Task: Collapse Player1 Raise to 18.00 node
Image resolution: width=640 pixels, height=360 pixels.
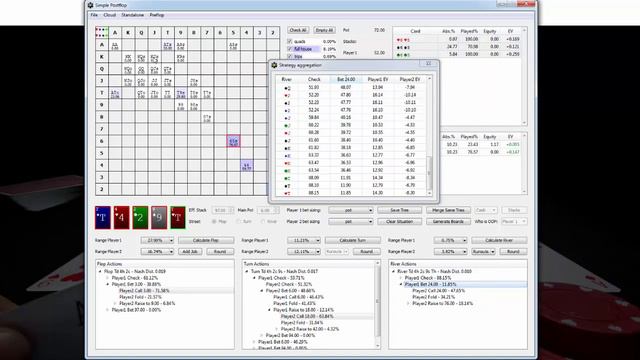Action: [x=269, y=310]
